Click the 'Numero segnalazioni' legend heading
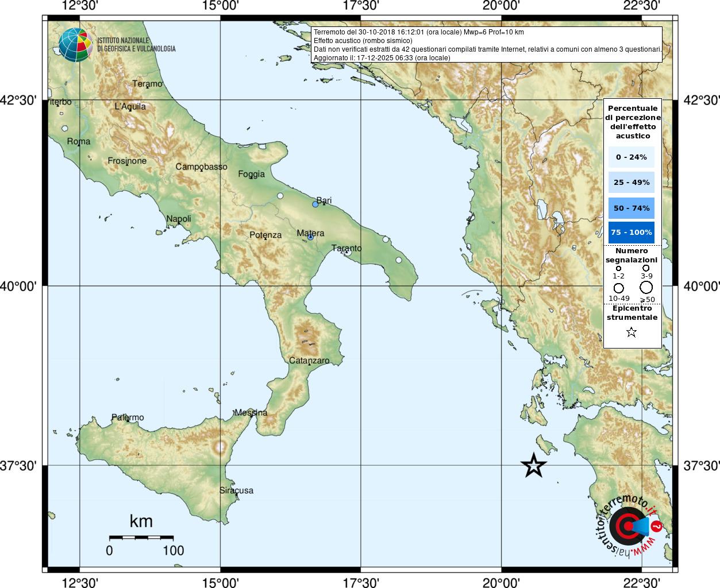The height and width of the screenshot is (588, 720). 632,255
